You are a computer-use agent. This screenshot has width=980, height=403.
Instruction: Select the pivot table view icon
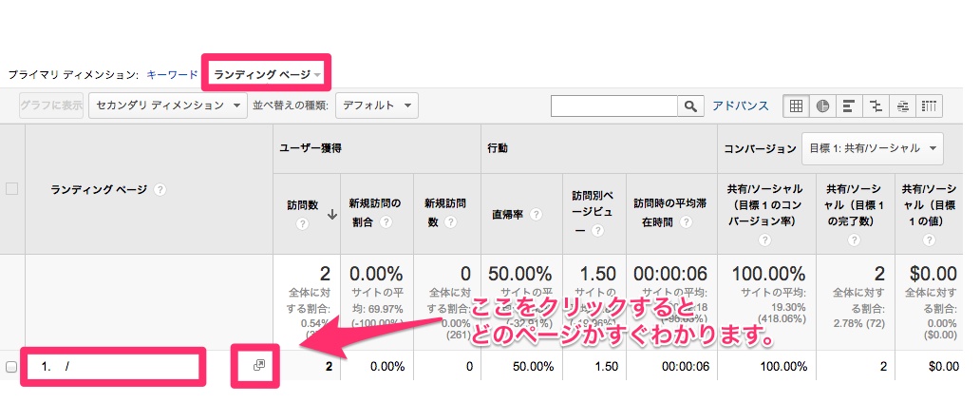[x=930, y=106]
